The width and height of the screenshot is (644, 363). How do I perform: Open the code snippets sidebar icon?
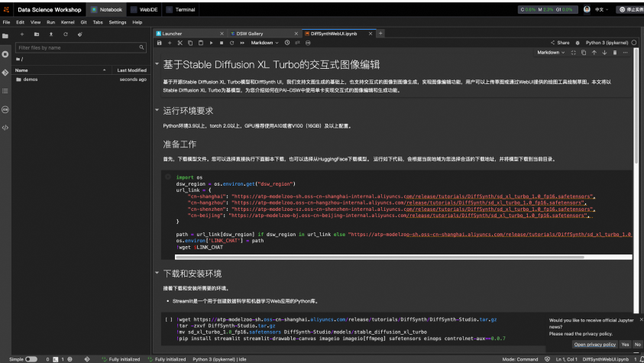click(x=5, y=128)
